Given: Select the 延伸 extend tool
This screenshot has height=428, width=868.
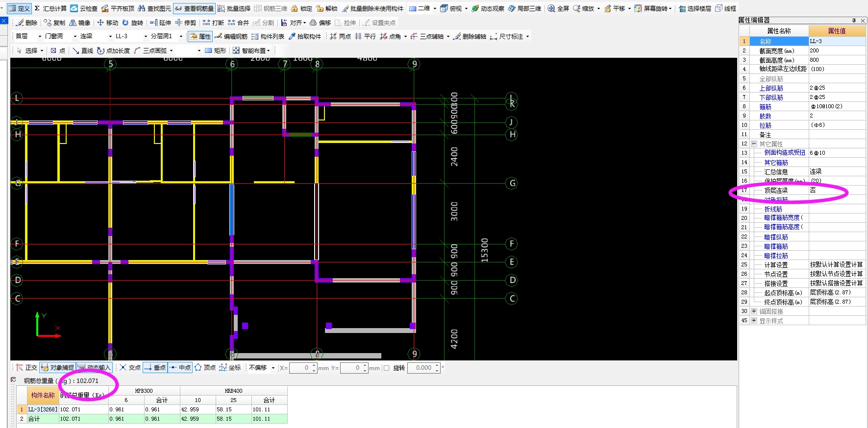Looking at the screenshot, I should point(160,23).
